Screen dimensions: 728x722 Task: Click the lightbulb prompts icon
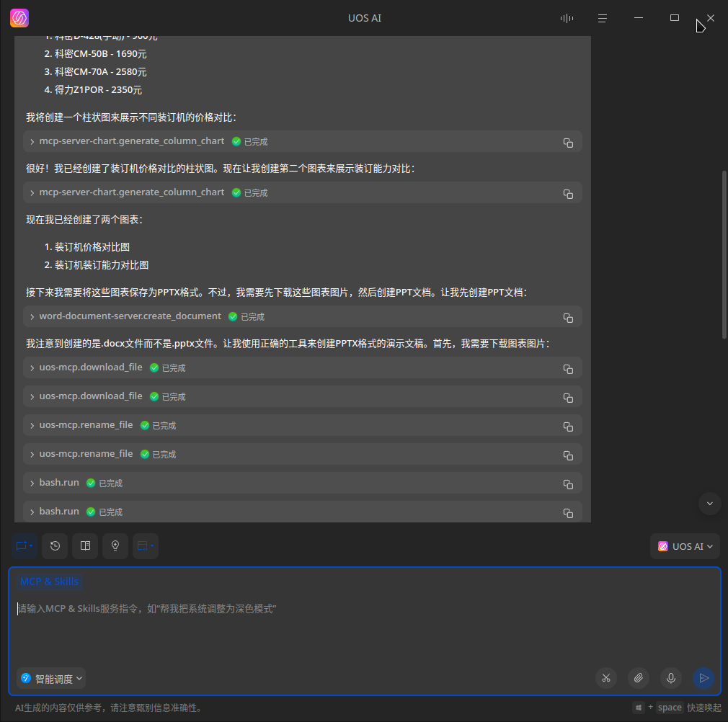(x=115, y=545)
